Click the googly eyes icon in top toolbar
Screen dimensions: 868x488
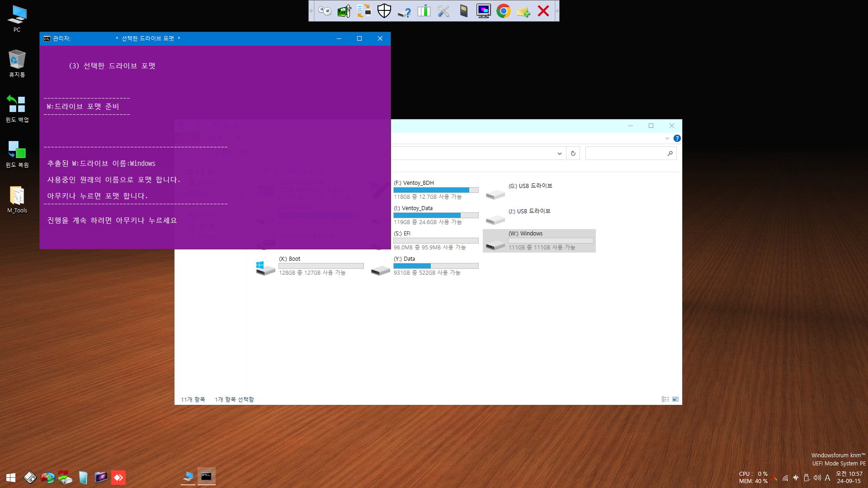tap(325, 11)
